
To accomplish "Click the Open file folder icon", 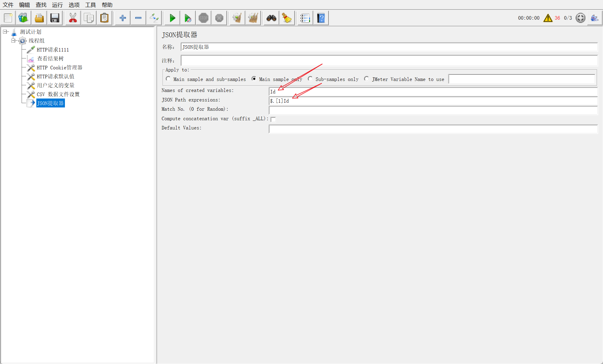I will (x=39, y=18).
